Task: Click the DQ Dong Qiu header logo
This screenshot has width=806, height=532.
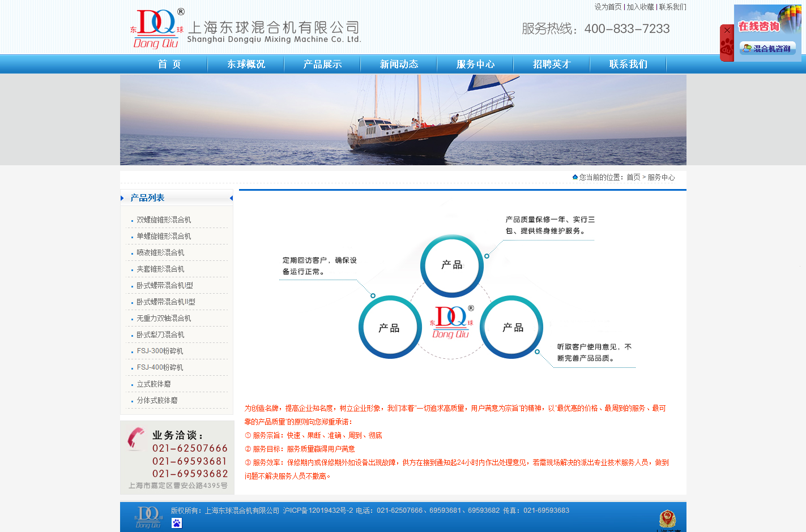Action: coord(157,28)
